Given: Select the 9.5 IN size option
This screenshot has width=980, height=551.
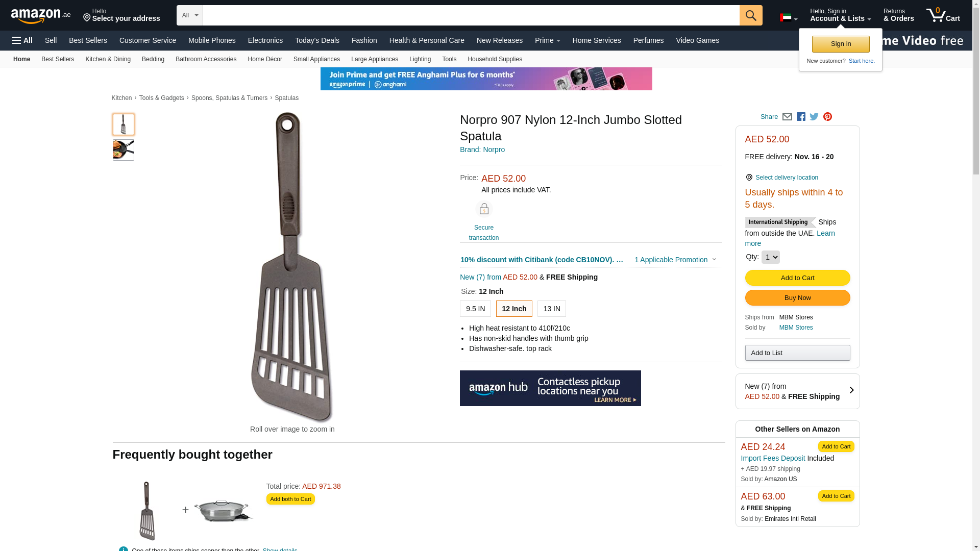Looking at the screenshot, I should (x=475, y=309).
